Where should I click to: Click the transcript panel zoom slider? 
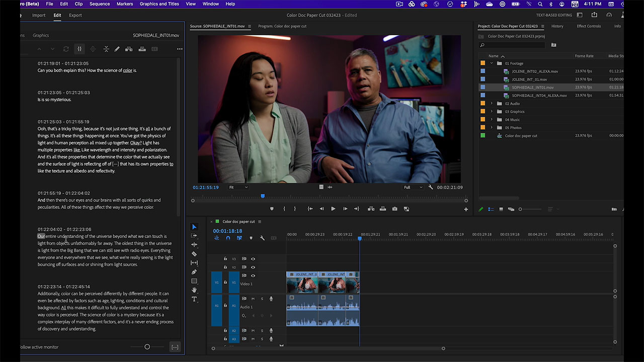[x=147, y=347]
